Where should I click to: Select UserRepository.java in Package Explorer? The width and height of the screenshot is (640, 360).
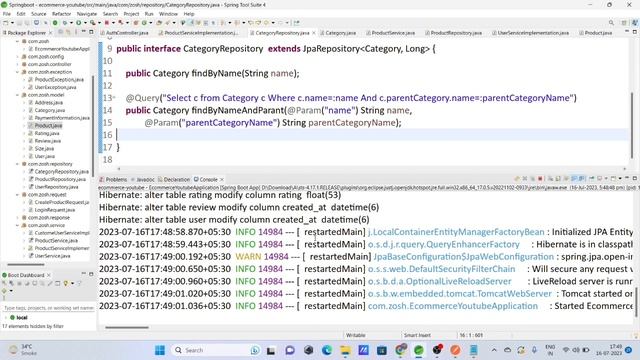click(56, 187)
